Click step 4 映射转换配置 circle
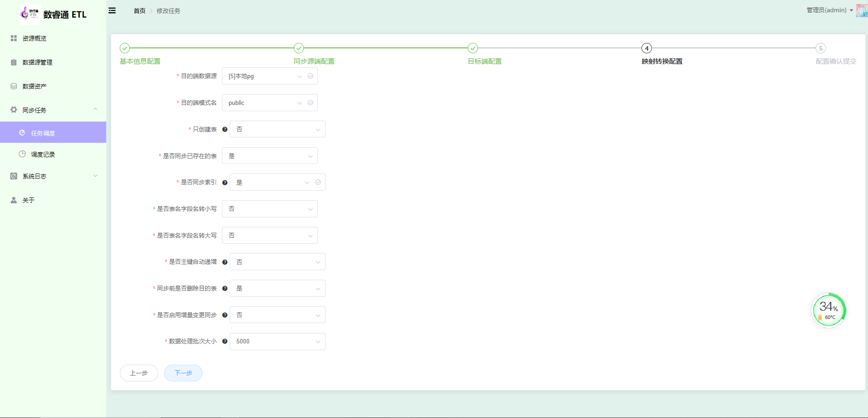This screenshot has height=418, width=868. coord(646,48)
